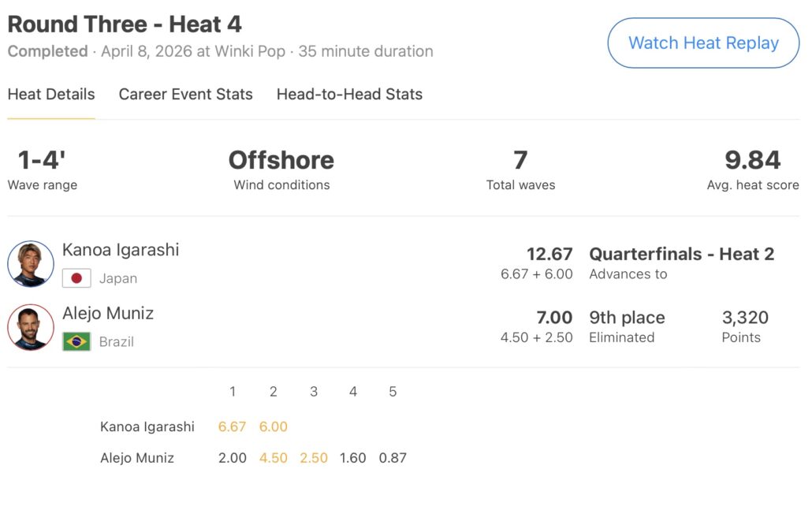The width and height of the screenshot is (812, 525).
Task: Switch to Career Event Stats tab
Action: click(185, 95)
